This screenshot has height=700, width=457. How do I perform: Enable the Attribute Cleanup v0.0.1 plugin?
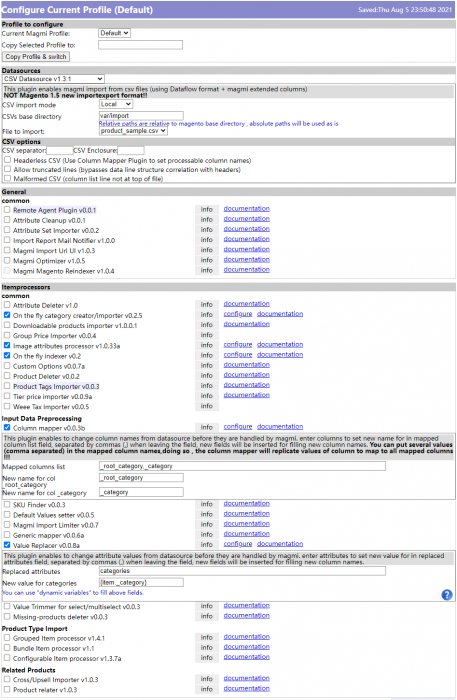click(7, 220)
